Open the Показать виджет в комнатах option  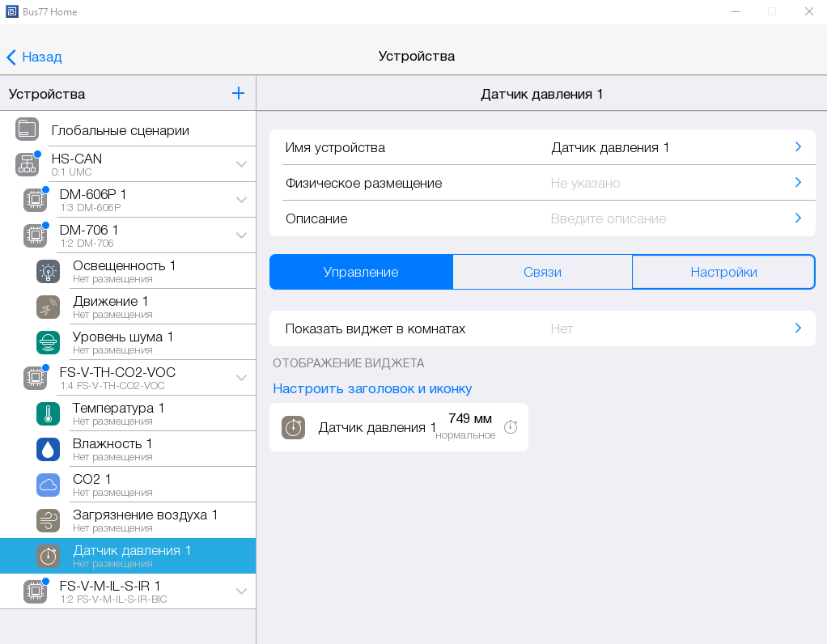pyautogui.click(x=542, y=328)
